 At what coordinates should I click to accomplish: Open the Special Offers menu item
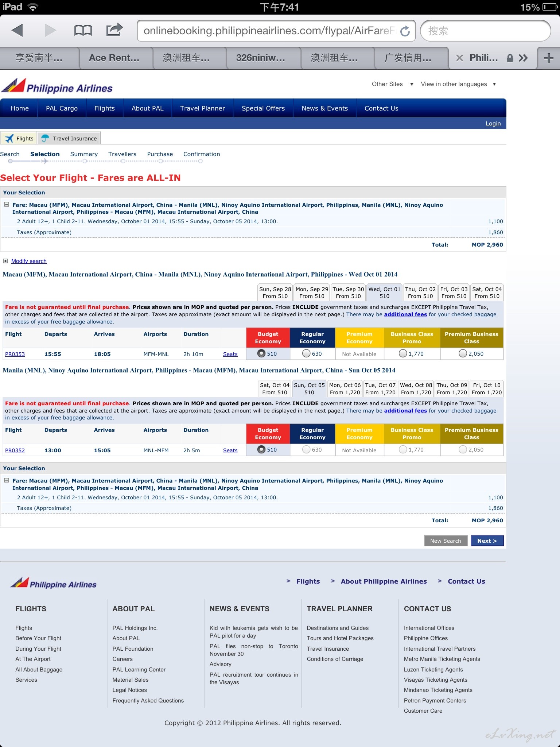[263, 108]
